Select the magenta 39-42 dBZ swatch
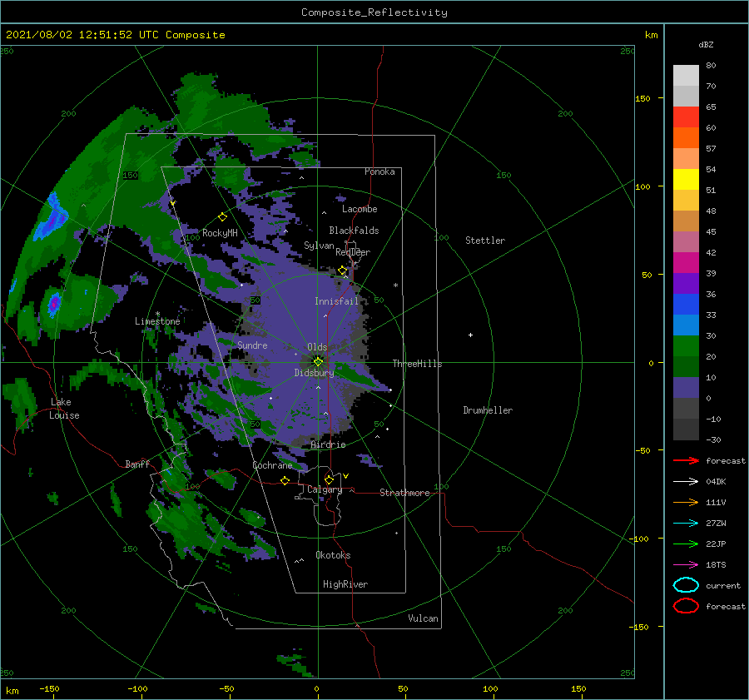The image size is (749, 700). 686,262
